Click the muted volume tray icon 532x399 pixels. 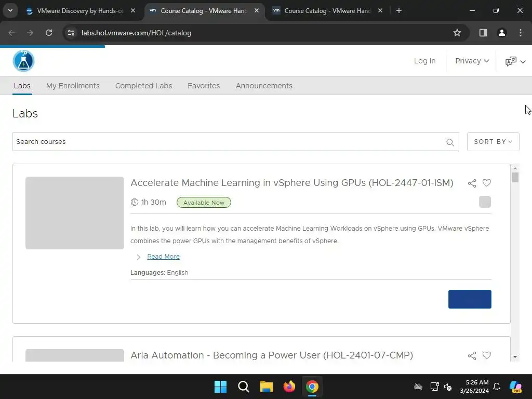click(x=448, y=387)
